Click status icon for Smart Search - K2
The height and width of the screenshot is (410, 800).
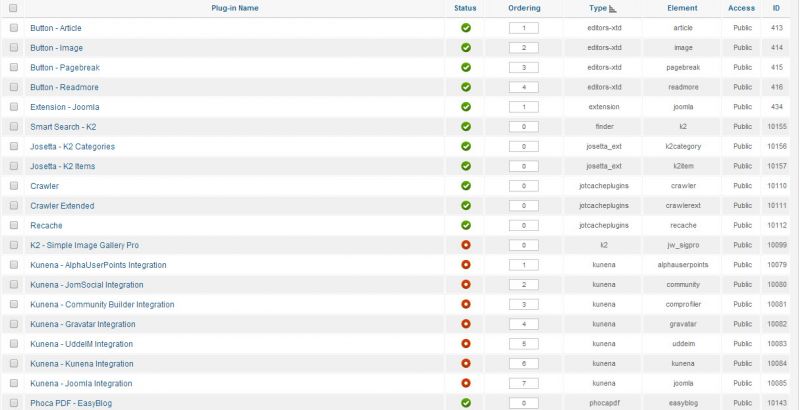[x=465, y=126]
